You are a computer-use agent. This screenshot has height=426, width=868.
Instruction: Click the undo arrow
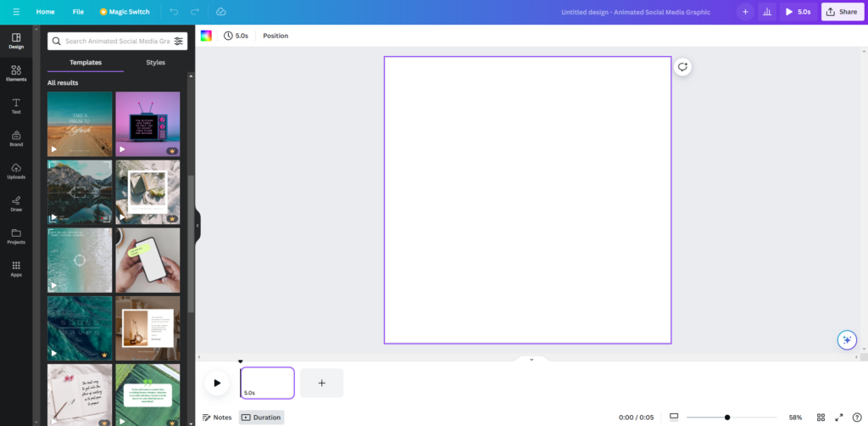(x=174, y=12)
